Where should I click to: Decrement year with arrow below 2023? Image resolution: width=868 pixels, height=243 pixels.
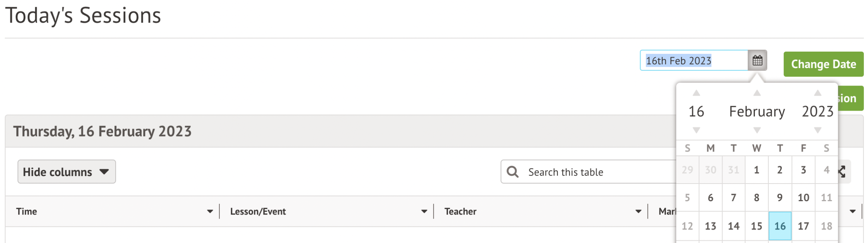click(x=817, y=130)
